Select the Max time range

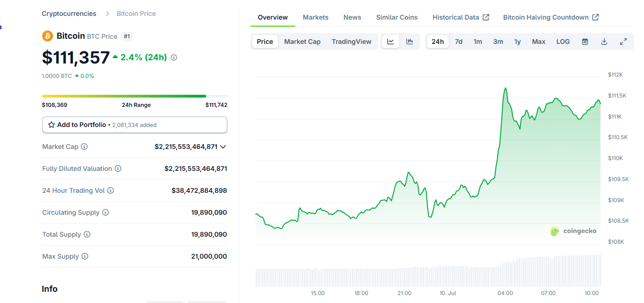(x=539, y=42)
